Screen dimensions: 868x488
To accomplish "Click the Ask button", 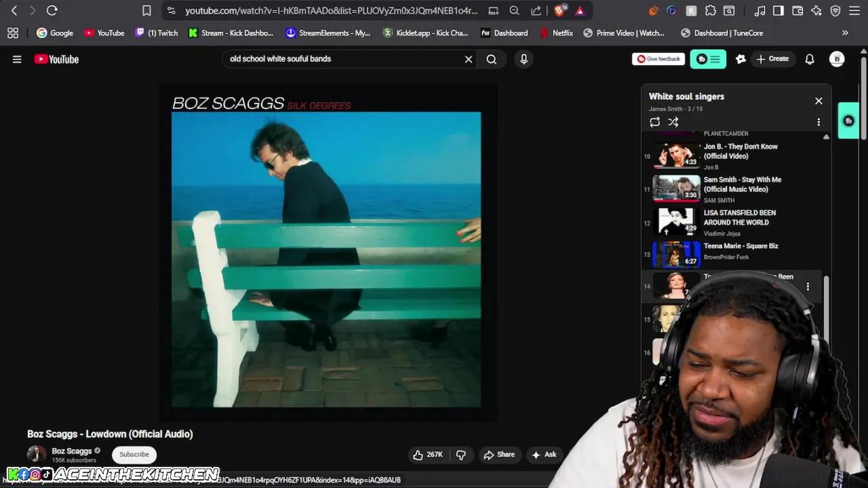I will click(544, 455).
